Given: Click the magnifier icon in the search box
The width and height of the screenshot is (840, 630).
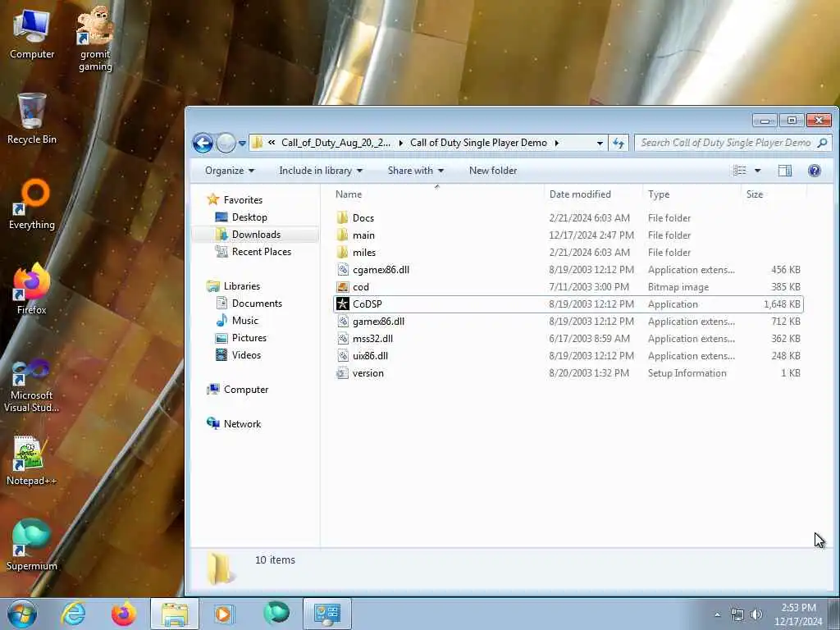Looking at the screenshot, I should point(822,143).
